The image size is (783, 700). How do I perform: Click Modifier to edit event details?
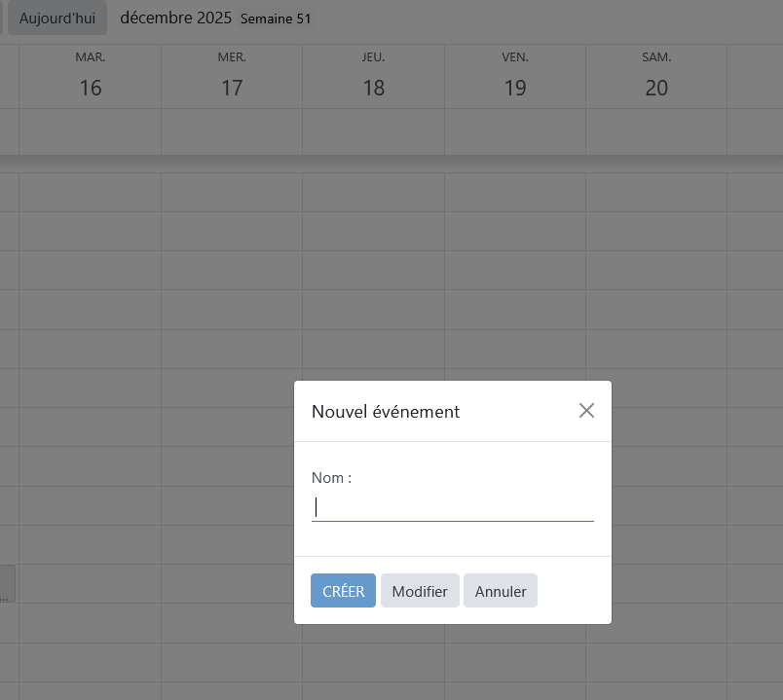click(x=420, y=591)
